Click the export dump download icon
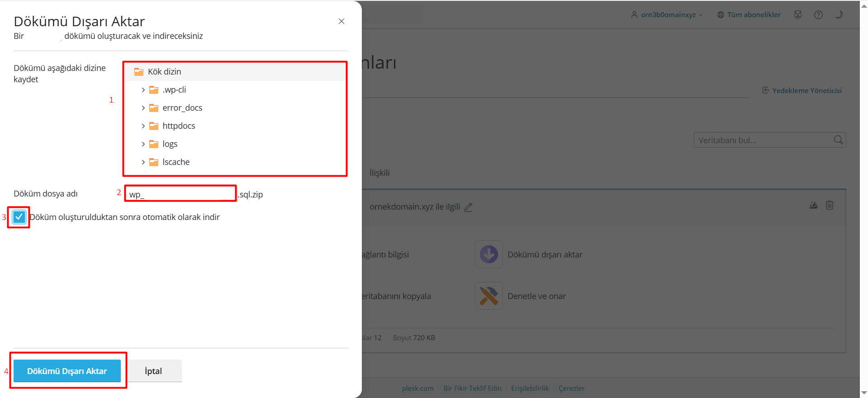The height and width of the screenshot is (398, 868). tap(489, 254)
